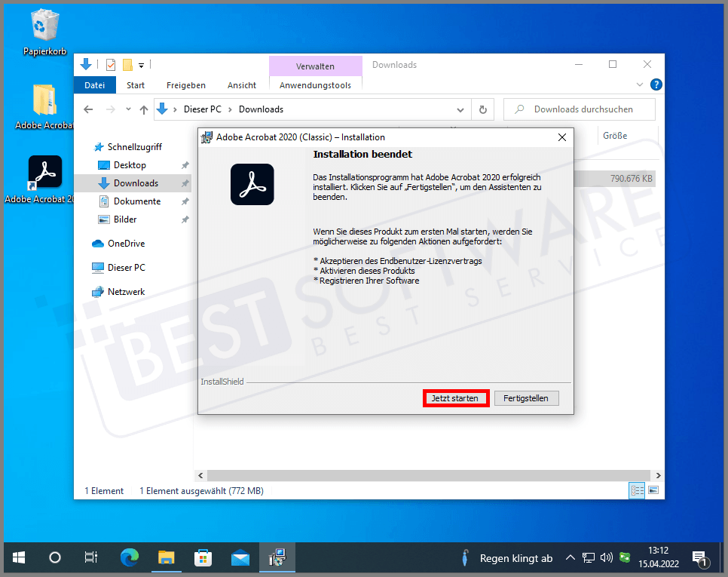The image size is (728, 577).
Task: Switch to details view in the status bar
Action: click(x=636, y=490)
